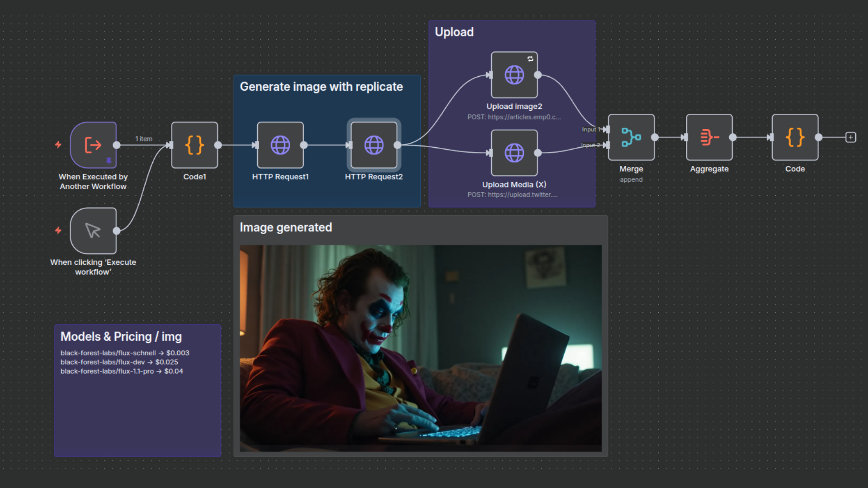Open the generated Joker image thumbnail
Image resolution: width=868 pixels, height=488 pixels.
click(x=420, y=348)
